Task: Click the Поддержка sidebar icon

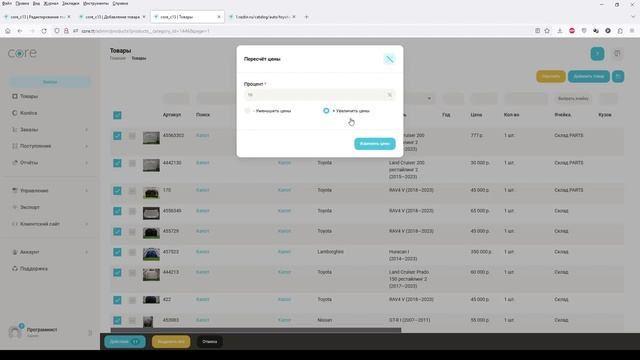Action: (15, 269)
